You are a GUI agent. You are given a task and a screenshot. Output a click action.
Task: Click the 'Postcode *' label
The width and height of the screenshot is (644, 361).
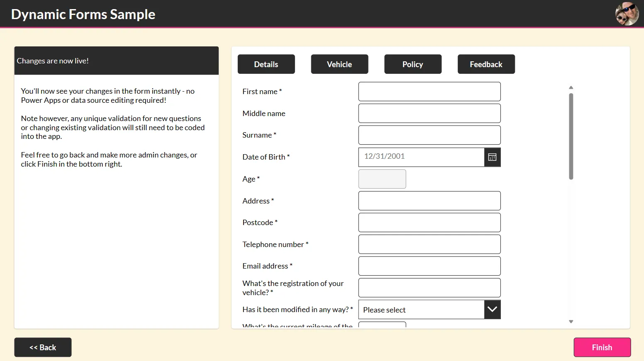pyautogui.click(x=260, y=223)
